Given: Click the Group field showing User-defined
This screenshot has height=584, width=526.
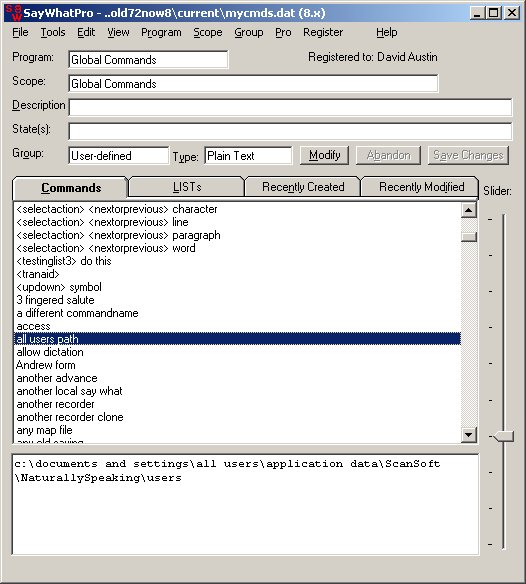Looking at the screenshot, I should (118, 155).
